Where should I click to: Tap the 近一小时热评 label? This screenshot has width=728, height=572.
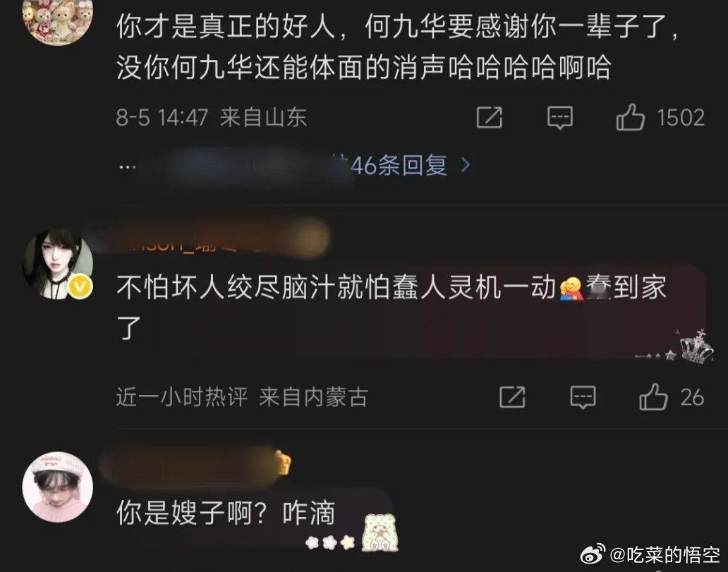[x=182, y=397]
